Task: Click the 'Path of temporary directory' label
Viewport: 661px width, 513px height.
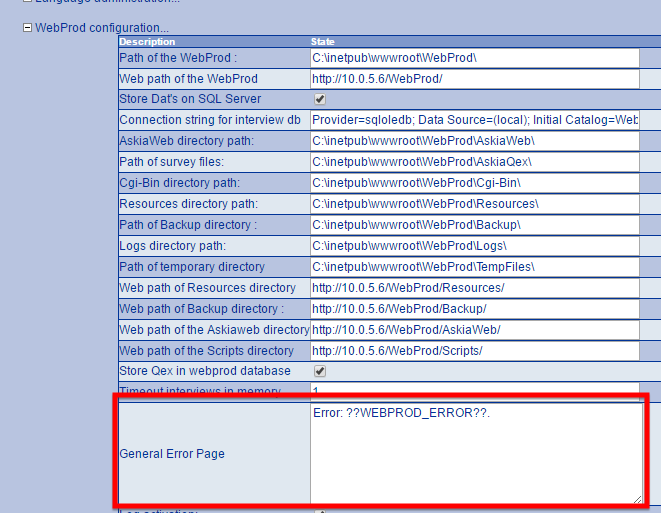Action: point(192,267)
